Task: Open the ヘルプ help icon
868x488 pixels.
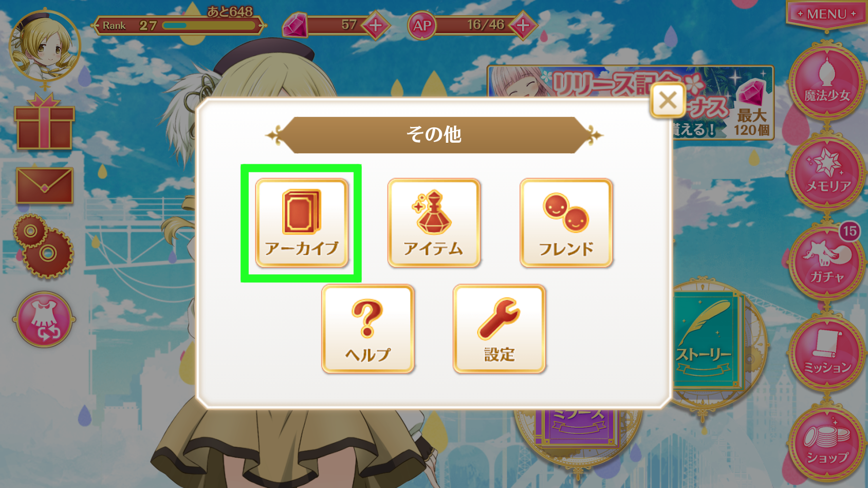Action: 367,329
